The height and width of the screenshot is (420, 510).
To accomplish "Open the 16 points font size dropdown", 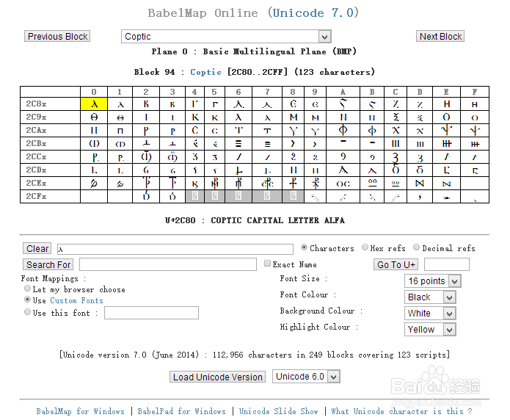I will point(433,281).
